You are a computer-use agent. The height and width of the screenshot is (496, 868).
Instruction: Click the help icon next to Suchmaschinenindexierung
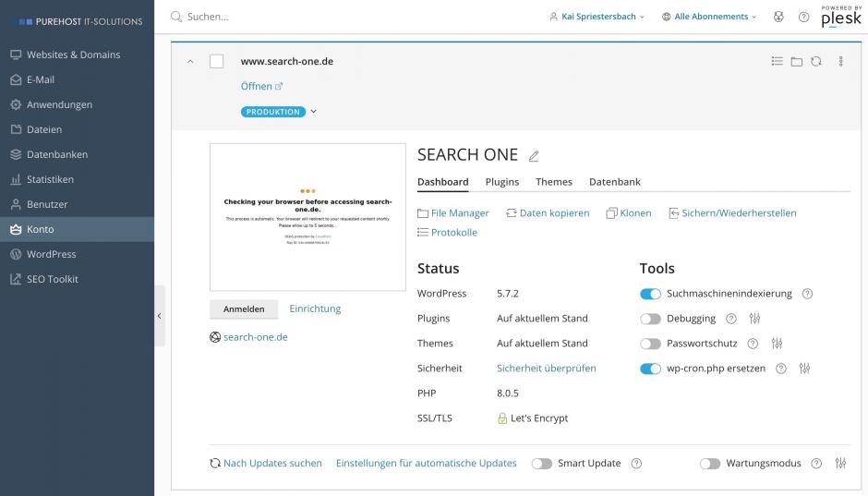[x=807, y=294]
